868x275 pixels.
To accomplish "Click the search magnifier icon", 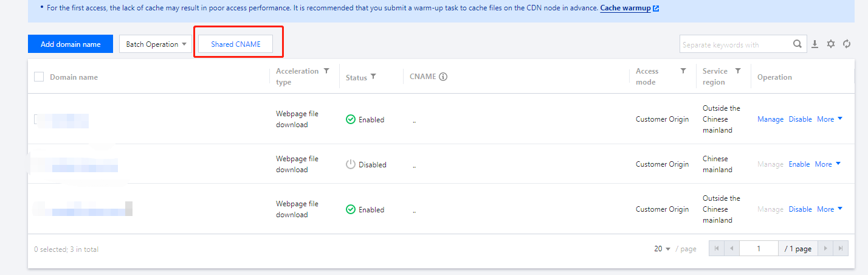I will coord(797,44).
